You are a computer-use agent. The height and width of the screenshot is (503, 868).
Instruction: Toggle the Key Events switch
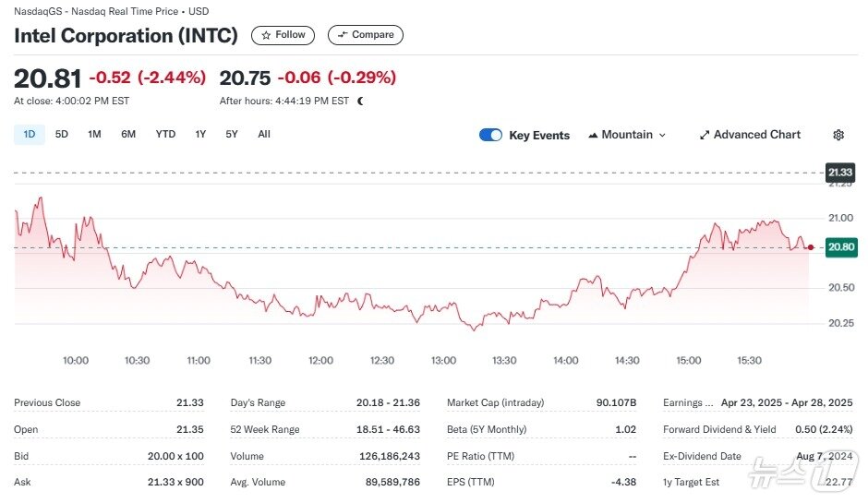coord(490,135)
